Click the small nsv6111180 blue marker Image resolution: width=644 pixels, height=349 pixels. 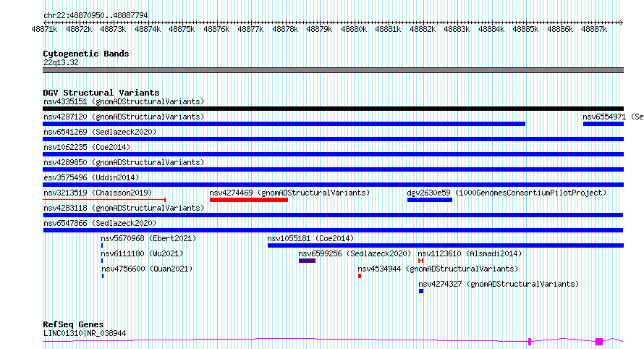click(102, 261)
